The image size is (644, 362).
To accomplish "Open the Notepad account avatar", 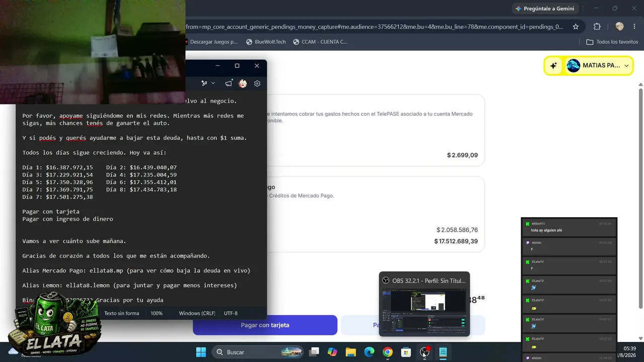I will 243,83.
